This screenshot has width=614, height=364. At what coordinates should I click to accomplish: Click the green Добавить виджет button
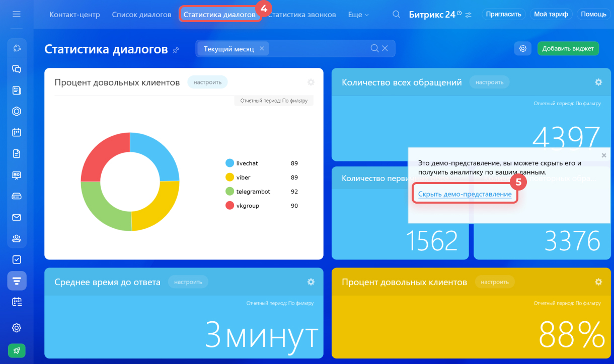tap(568, 48)
